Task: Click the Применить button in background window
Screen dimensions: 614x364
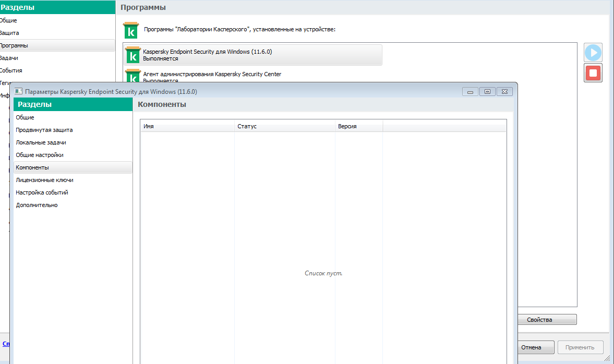Action: pyautogui.click(x=580, y=347)
